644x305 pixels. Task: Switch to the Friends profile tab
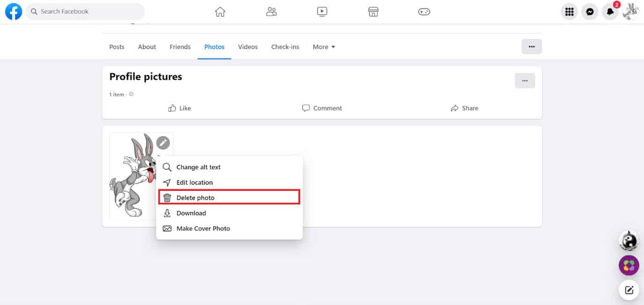(180, 47)
